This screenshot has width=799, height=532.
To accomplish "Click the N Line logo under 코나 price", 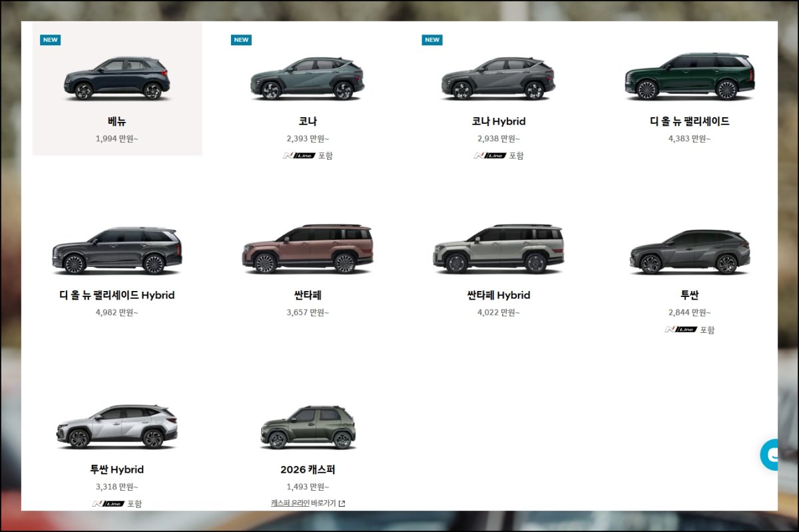I will pos(298,156).
